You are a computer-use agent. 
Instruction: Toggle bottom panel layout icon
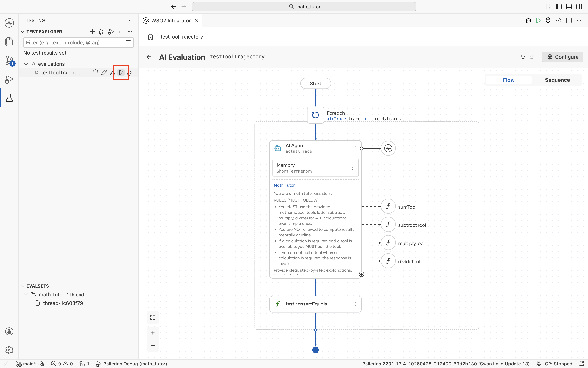coord(569,7)
